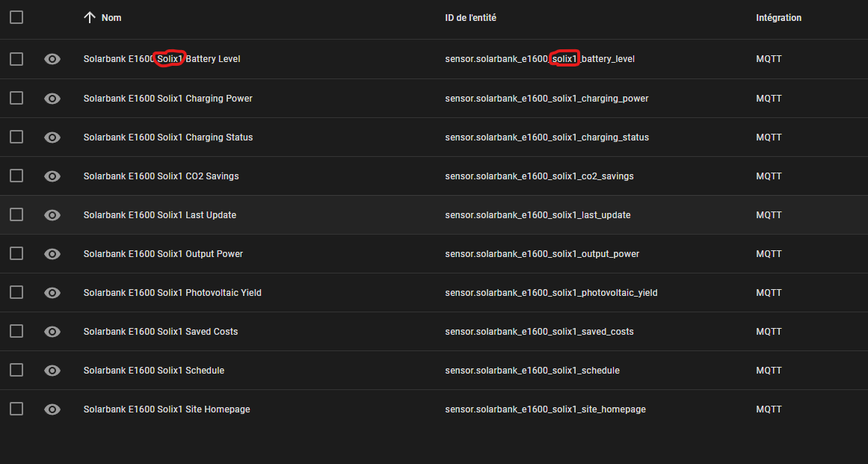Click MQTT in the Site Homepage row
The width and height of the screenshot is (868, 464).
pos(769,409)
